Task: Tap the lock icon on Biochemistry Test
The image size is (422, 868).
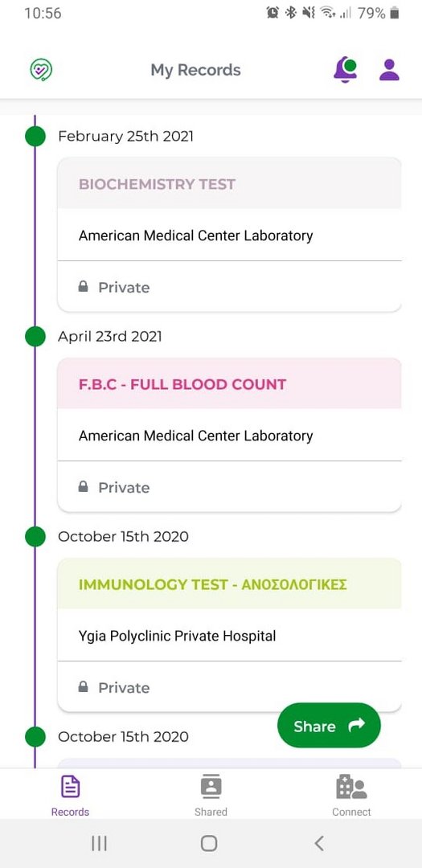Action: pyautogui.click(x=83, y=287)
